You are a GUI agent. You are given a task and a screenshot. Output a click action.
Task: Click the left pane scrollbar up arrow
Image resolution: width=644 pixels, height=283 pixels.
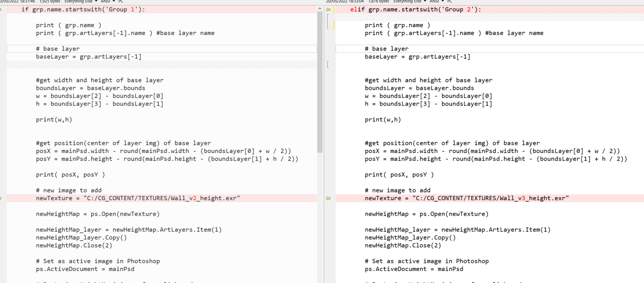click(x=320, y=9)
